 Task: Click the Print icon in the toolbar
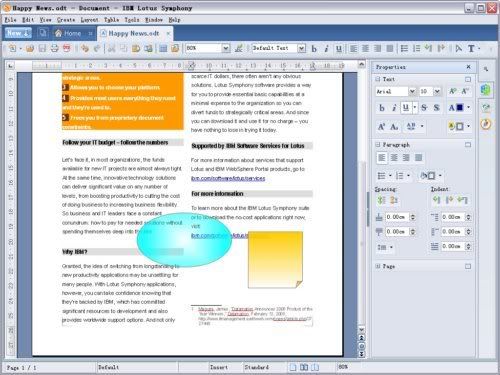54,48
